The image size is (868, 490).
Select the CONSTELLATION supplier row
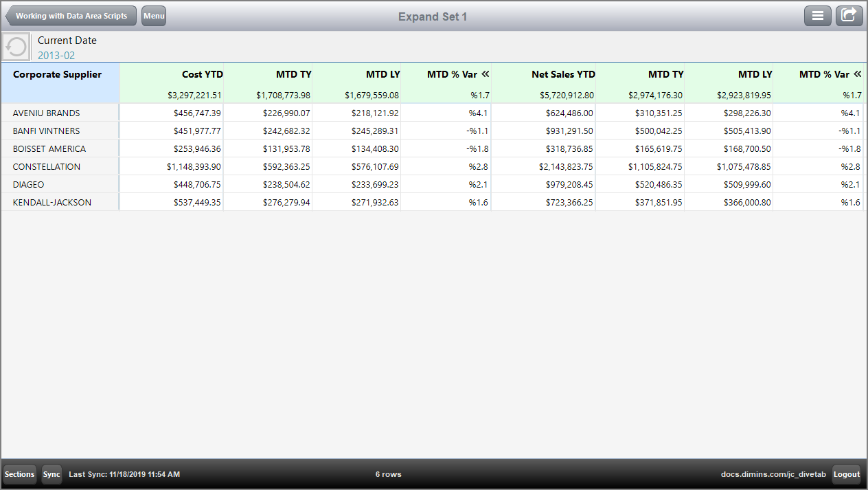tap(46, 166)
